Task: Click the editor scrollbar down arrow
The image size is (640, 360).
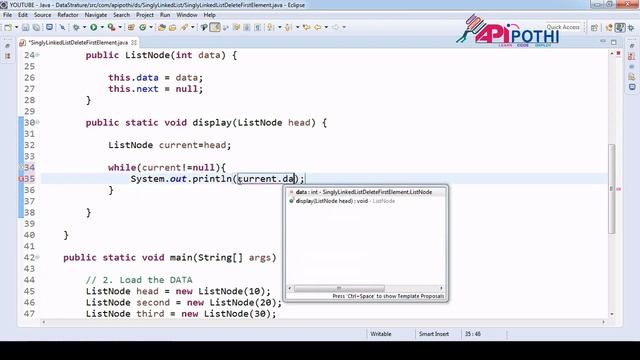Action: click(612, 314)
